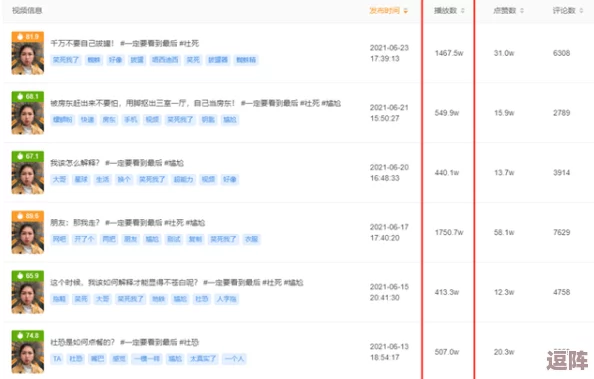594x379 pixels.
Task: Select the 拖鞋 tag
Action: click(59, 299)
